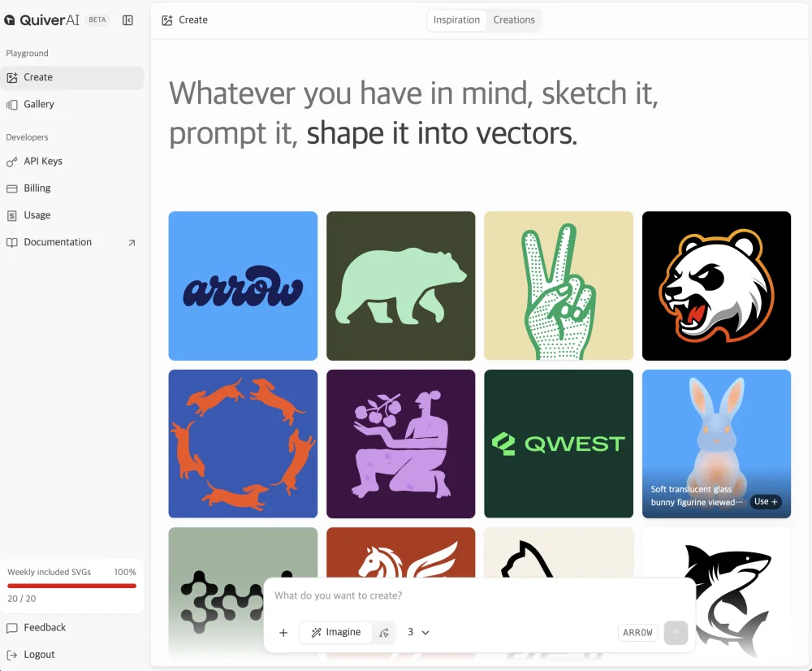Switch to the Inspiration tab
The height and width of the screenshot is (671, 812).
[x=456, y=20]
